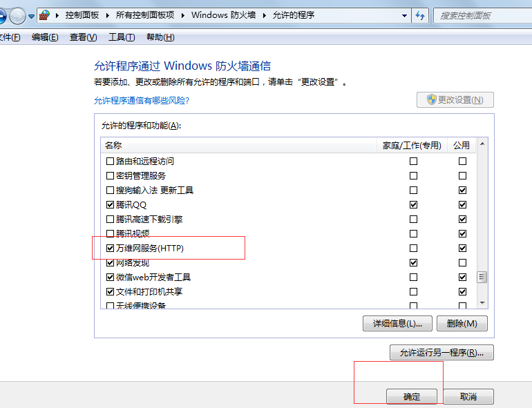Open the 查看(V) menu

tap(83, 37)
